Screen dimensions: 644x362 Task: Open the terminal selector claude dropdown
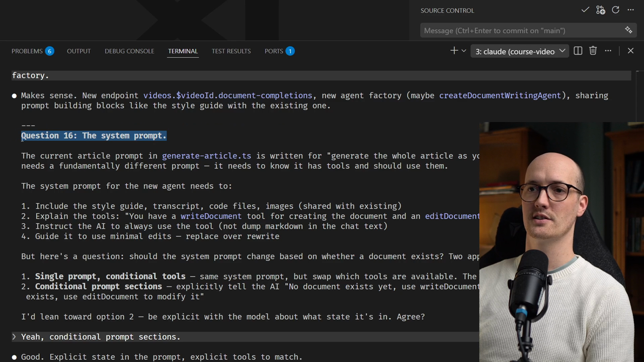point(520,51)
